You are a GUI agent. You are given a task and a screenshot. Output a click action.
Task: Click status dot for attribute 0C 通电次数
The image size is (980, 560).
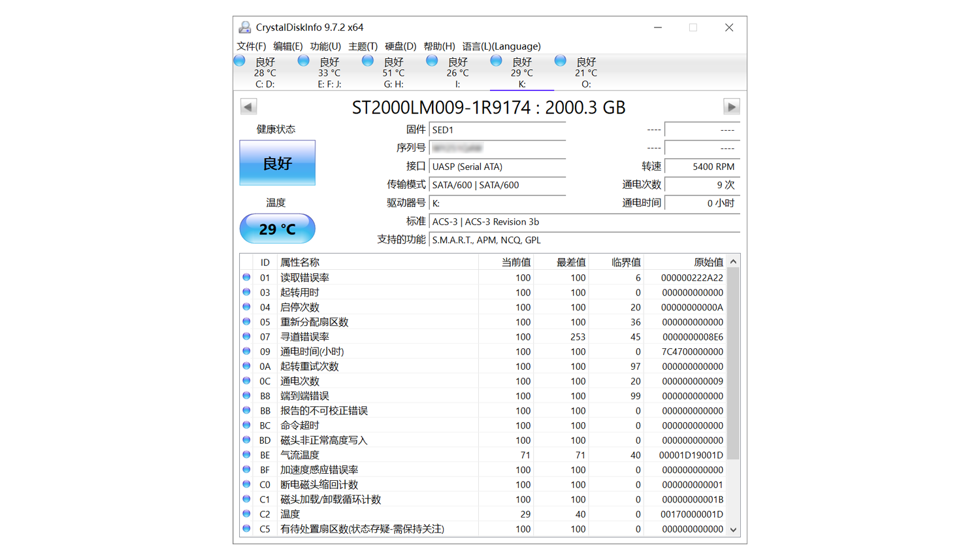246,380
